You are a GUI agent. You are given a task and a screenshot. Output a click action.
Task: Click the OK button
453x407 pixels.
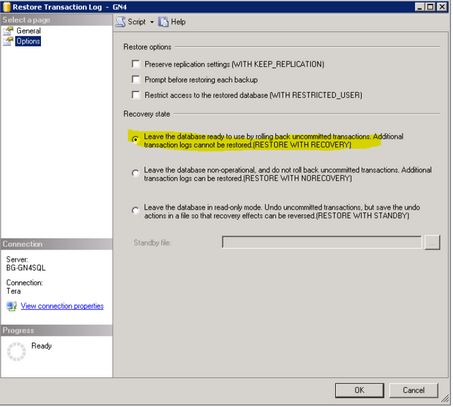(x=359, y=390)
